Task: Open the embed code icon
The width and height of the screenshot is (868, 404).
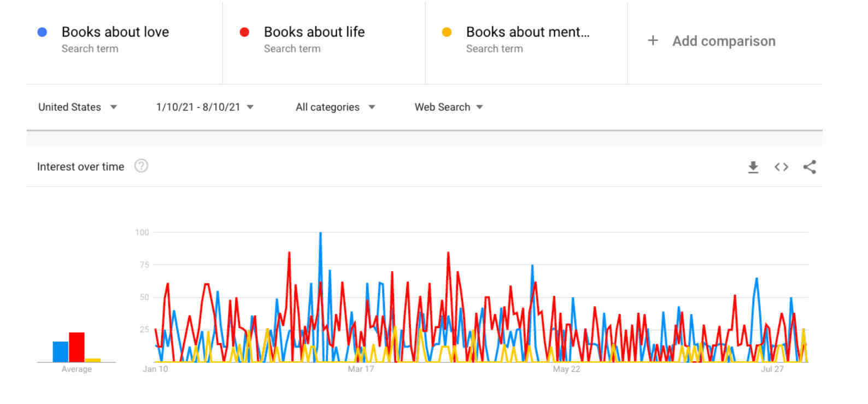Action: 781,167
